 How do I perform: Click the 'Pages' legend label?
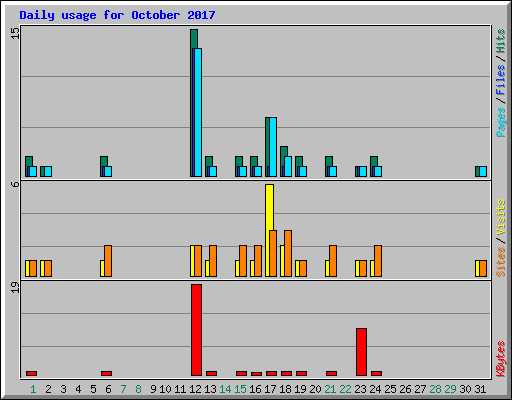pyautogui.click(x=500, y=122)
